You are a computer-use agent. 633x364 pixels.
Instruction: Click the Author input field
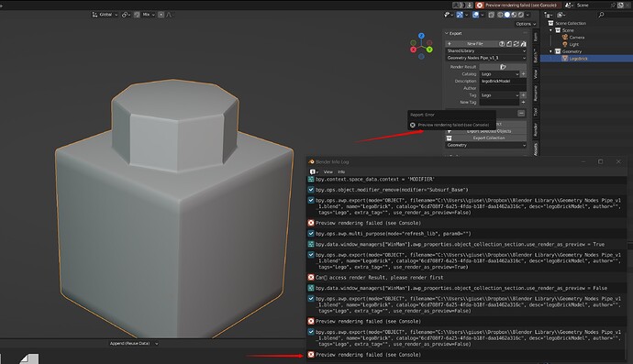pyautogui.click(x=503, y=88)
